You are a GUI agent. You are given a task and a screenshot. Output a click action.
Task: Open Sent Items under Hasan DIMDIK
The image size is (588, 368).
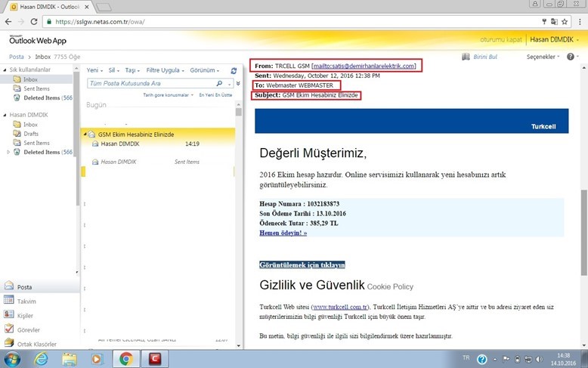tap(36, 143)
